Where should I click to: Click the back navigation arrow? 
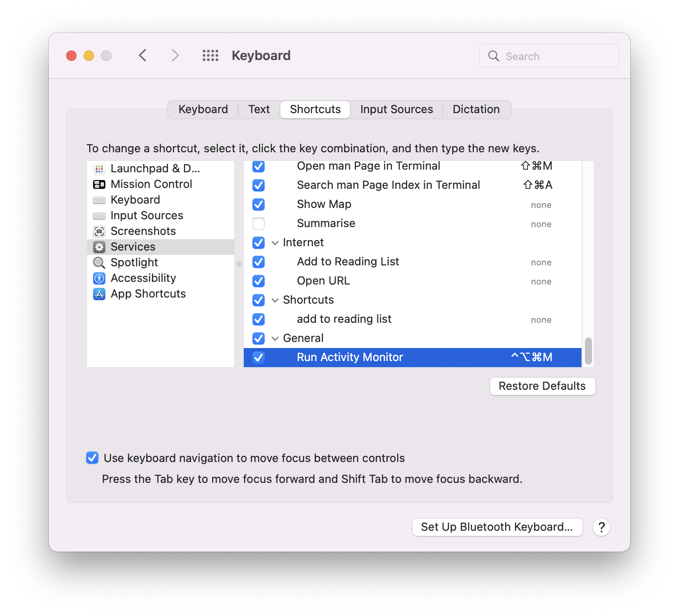pyautogui.click(x=142, y=55)
